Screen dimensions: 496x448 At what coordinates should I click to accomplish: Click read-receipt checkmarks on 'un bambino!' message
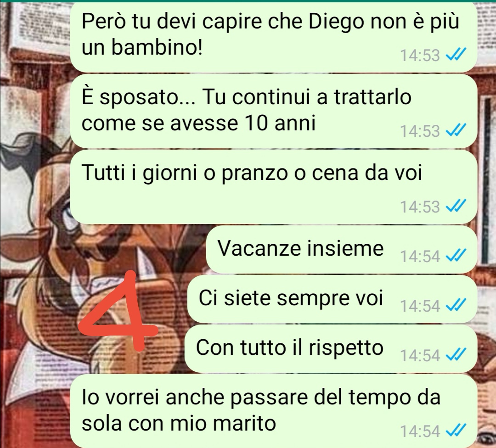(456, 54)
